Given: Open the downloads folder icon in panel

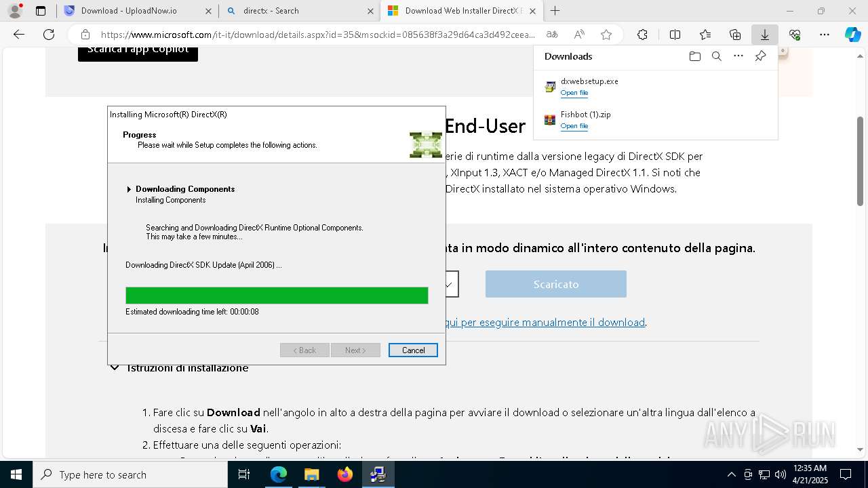Looking at the screenshot, I should click(694, 56).
